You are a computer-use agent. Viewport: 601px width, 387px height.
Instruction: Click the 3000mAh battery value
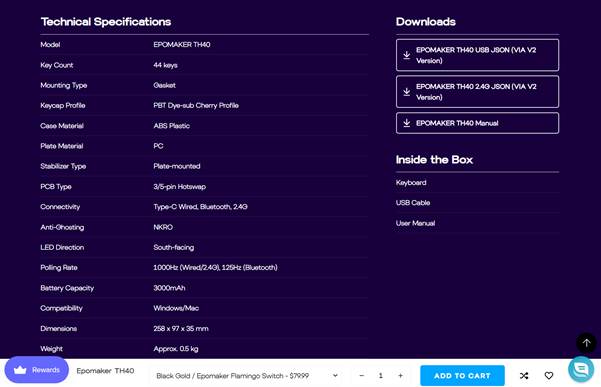pos(169,288)
